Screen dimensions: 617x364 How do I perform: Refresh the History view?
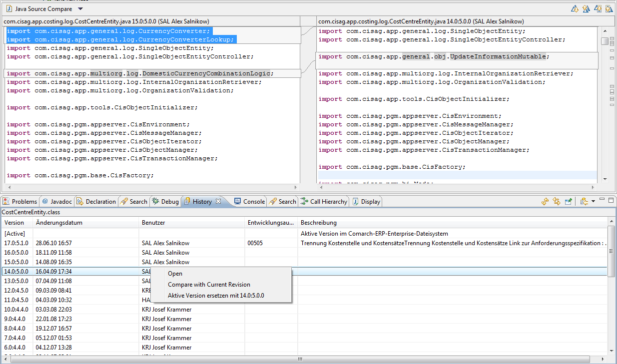(545, 201)
